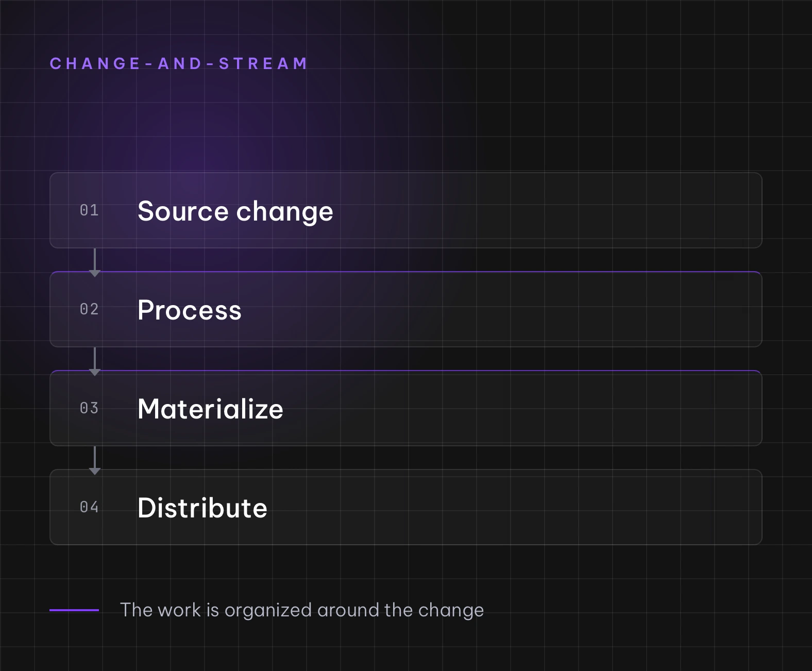Click the 04 step number
Viewport: 812px width, 671px height.
89,507
